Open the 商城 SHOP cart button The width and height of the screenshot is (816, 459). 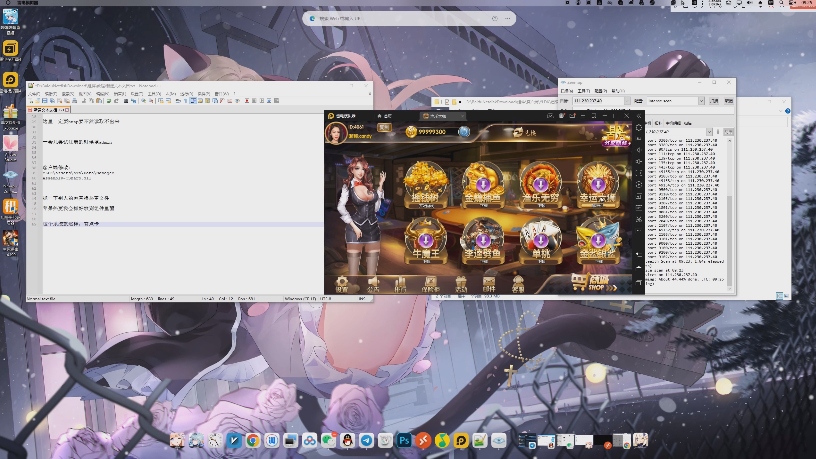point(593,283)
